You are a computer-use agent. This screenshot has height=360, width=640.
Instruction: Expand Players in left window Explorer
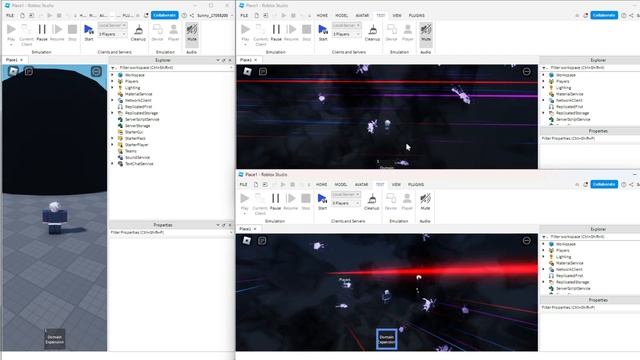(113, 81)
